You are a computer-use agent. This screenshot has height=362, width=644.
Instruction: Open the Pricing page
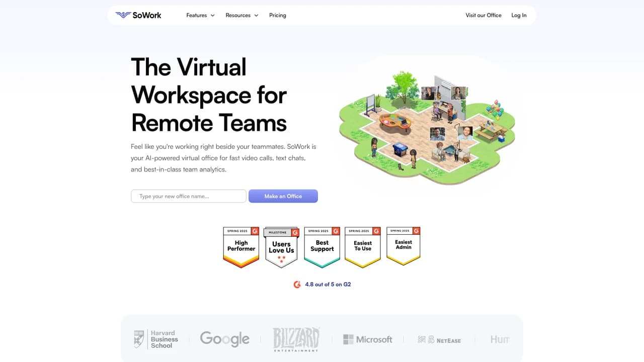click(278, 15)
